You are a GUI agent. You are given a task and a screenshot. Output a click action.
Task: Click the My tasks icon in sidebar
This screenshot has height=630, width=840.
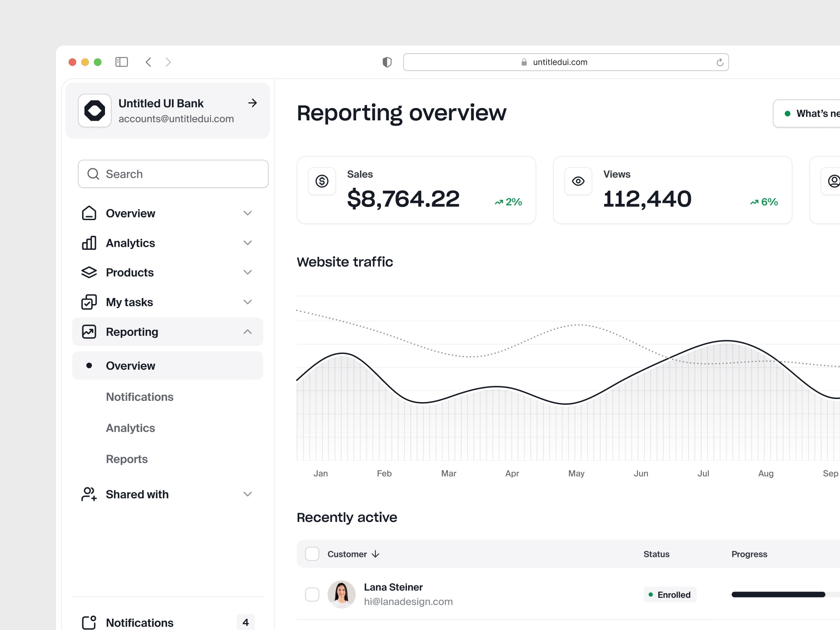(x=89, y=302)
